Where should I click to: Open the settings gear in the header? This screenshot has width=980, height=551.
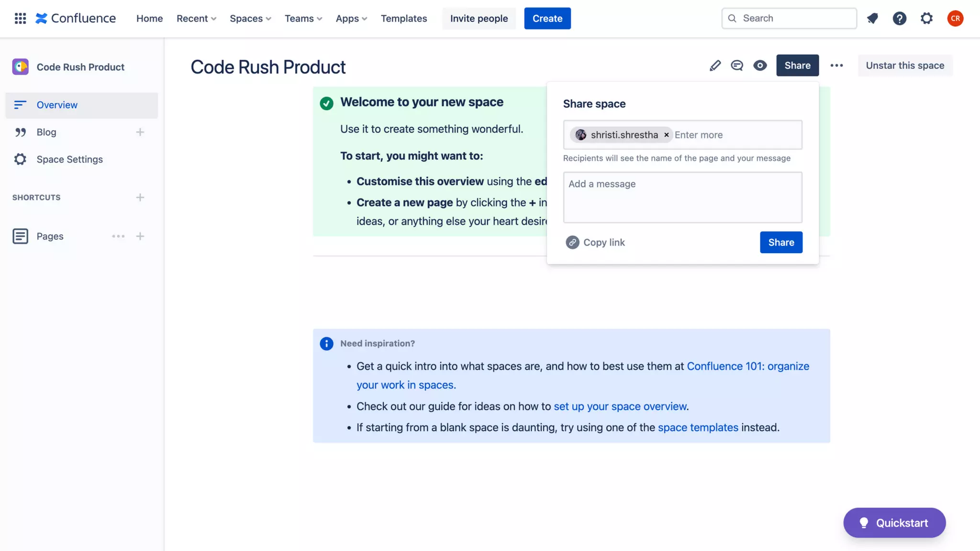[926, 18]
